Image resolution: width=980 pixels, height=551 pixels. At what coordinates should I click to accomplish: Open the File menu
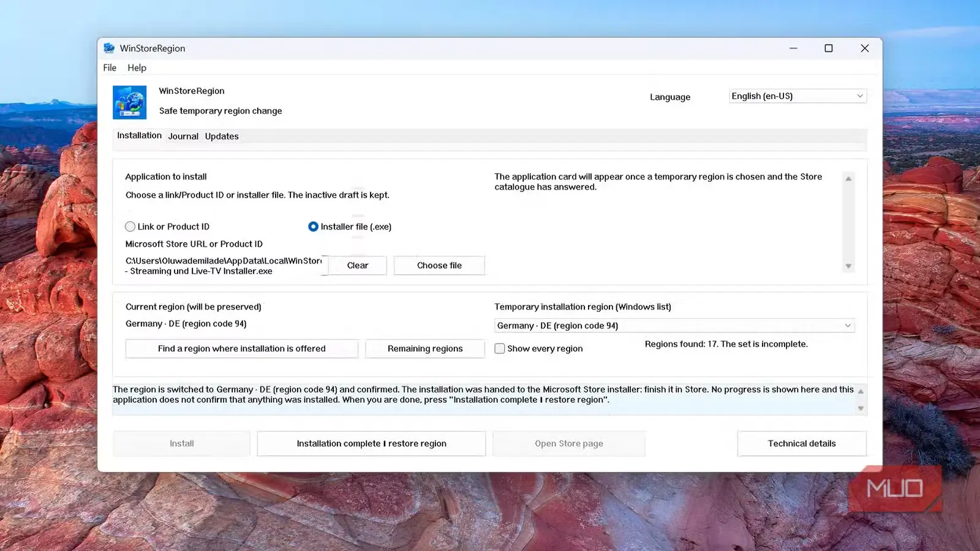click(x=110, y=67)
